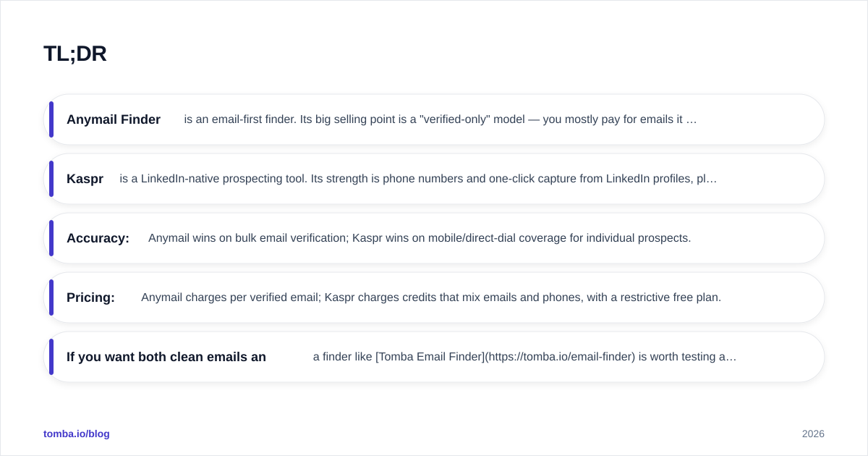Click the truncated ellipsis in Anymail card
The height and width of the screenshot is (456, 868).
692,119
